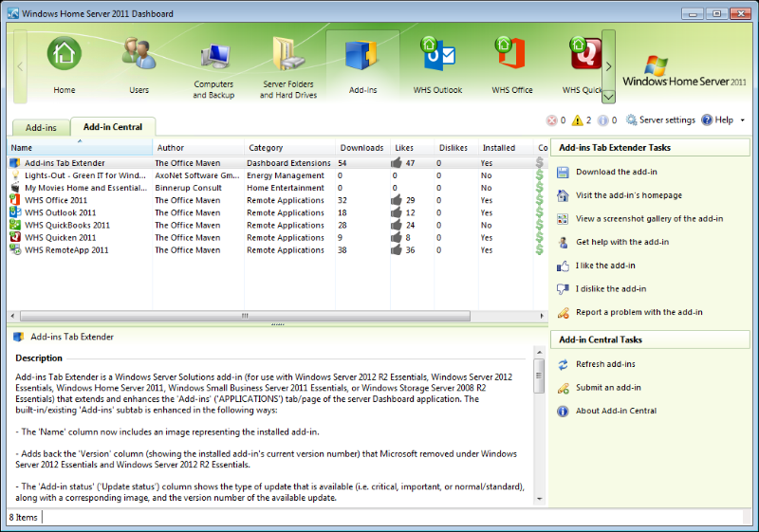The width and height of the screenshot is (759, 532).
Task: Click the informational alerts blue icon
Action: click(602, 120)
